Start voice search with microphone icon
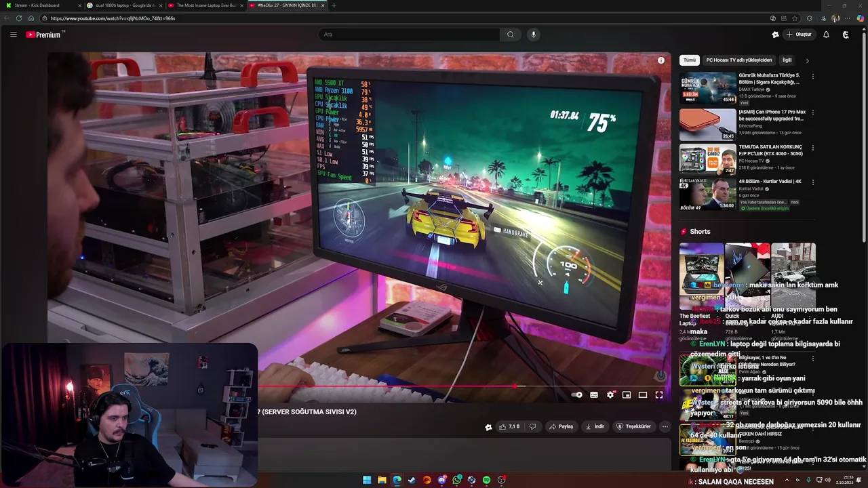The height and width of the screenshot is (488, 868). tap(533, 35)
